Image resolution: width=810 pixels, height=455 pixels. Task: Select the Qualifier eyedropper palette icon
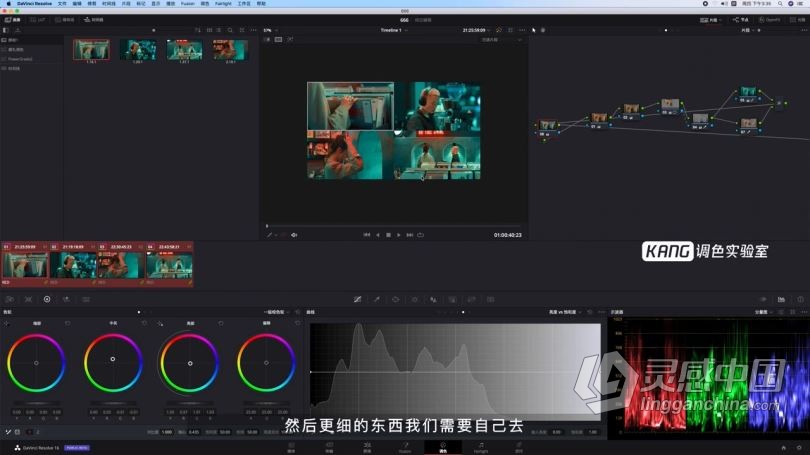click(377, 300)
